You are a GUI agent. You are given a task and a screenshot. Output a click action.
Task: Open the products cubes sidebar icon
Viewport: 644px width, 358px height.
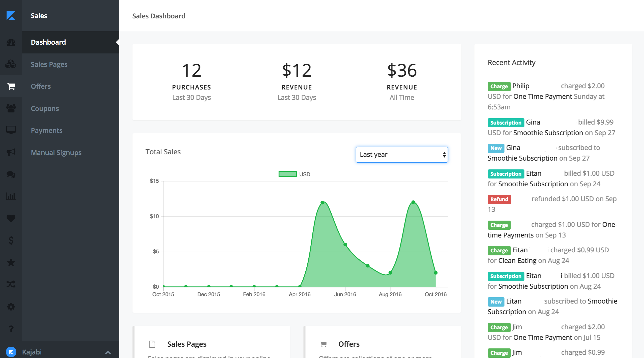tap(11, 64)
